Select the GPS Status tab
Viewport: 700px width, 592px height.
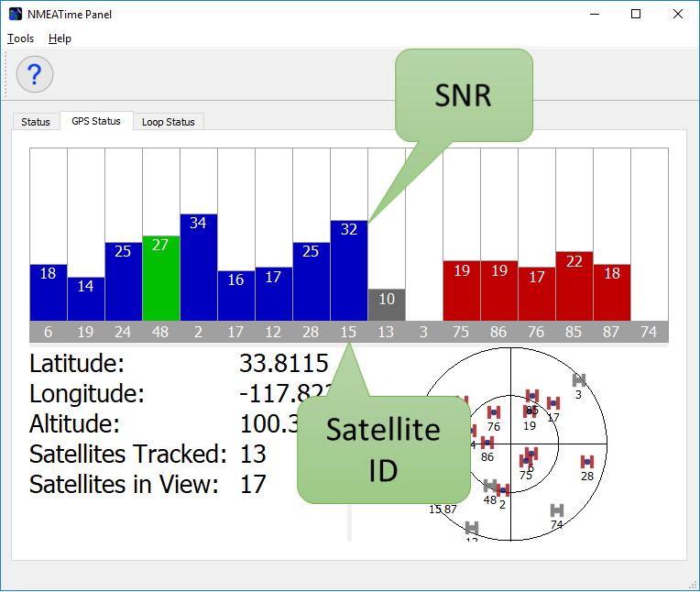coord(96,121)
